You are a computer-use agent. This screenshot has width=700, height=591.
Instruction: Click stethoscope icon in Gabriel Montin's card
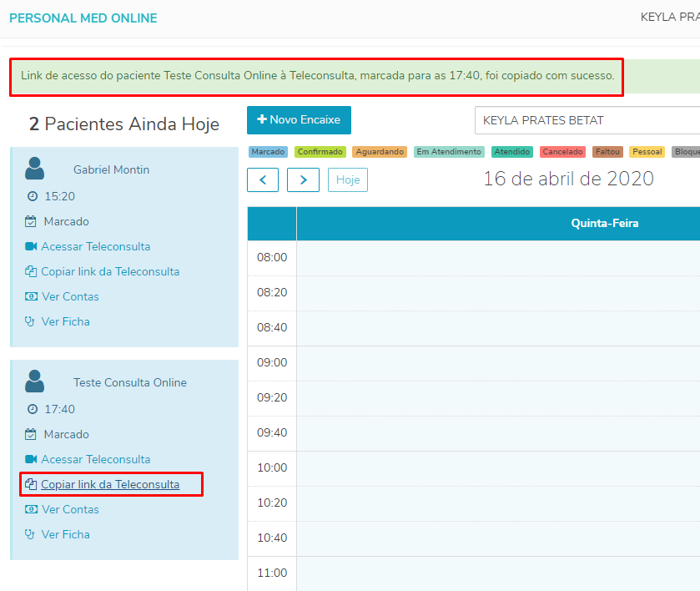click(x=29, y=321)
